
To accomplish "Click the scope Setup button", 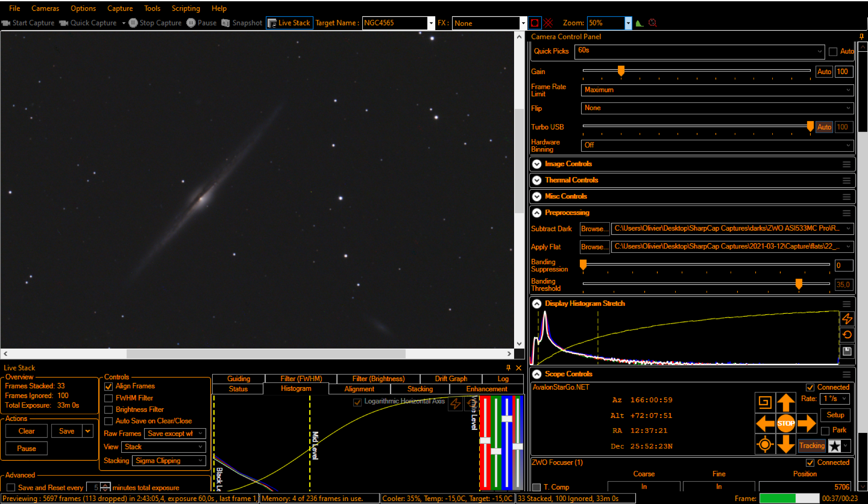I will click(x=835, y=415).
